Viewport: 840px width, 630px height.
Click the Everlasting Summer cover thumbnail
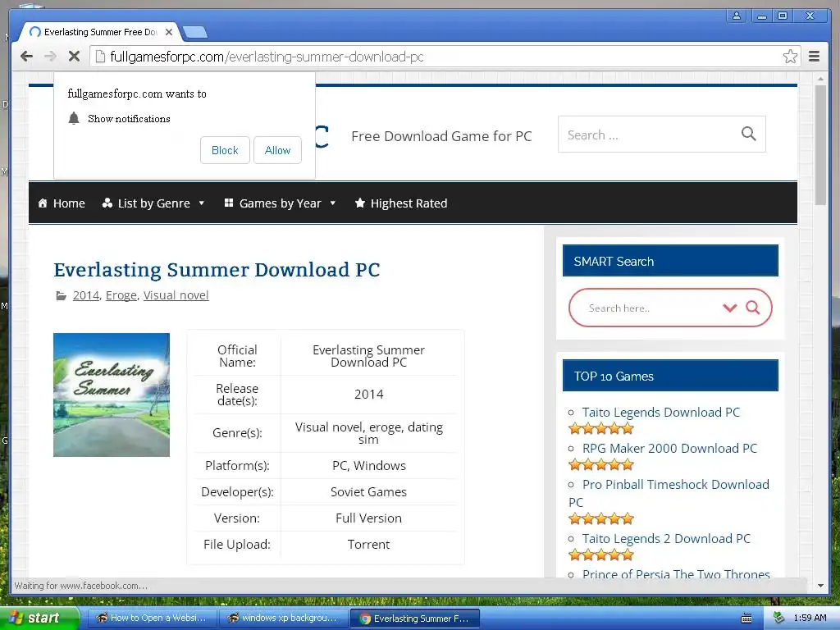(x=112, y=395)
